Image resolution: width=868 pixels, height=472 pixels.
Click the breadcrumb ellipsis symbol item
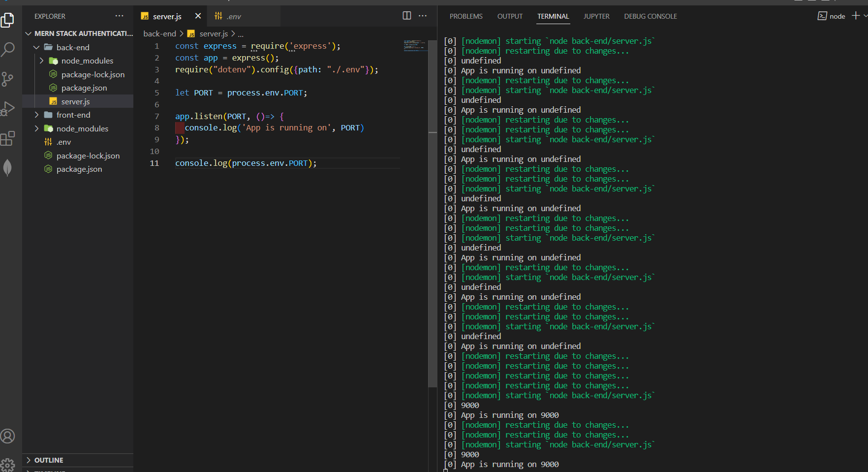(241, 34)
